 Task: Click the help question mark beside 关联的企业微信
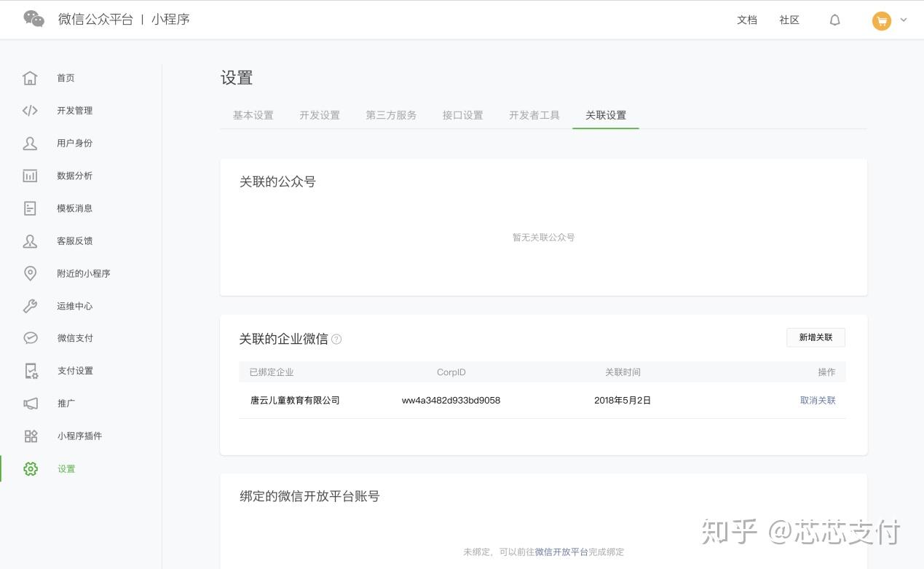click(x=336, y=339)
